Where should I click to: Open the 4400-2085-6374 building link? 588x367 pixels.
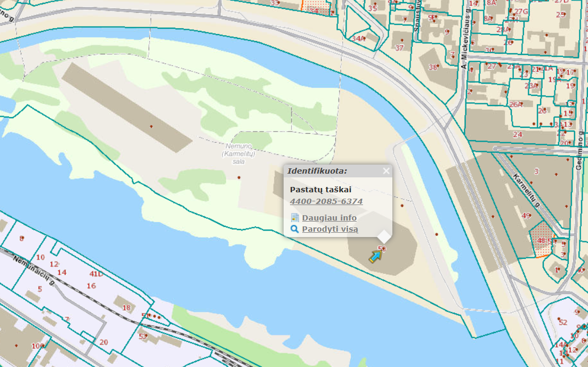coord(326,201)
